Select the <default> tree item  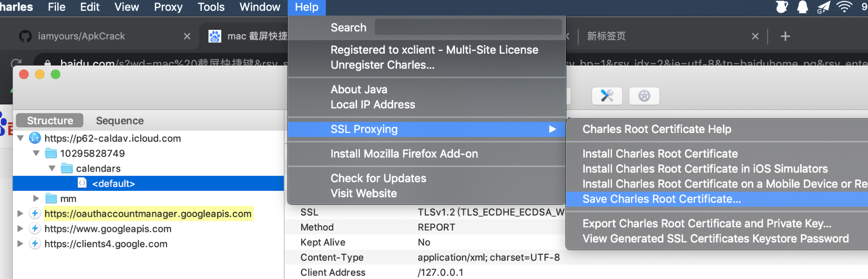point(113,183)
